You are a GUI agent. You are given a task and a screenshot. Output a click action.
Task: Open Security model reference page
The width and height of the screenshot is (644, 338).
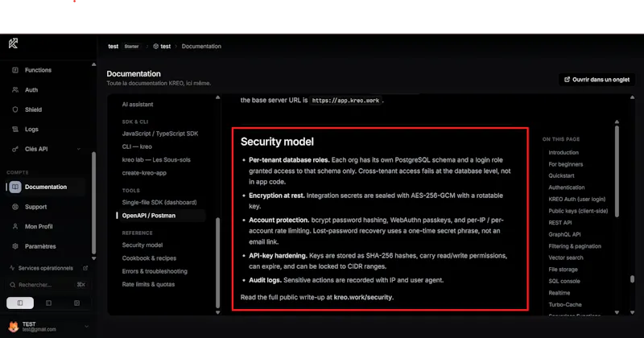pos(142,245)
